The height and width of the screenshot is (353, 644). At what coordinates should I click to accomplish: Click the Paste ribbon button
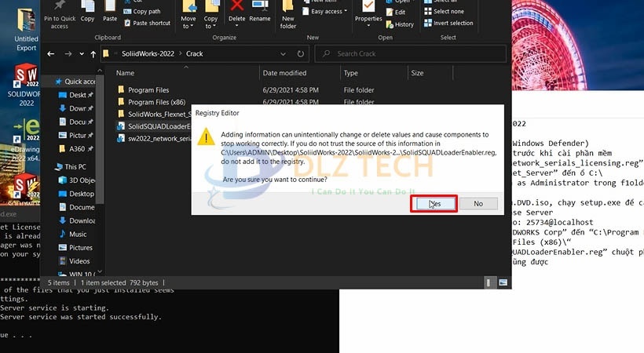(x=110, y=12)
